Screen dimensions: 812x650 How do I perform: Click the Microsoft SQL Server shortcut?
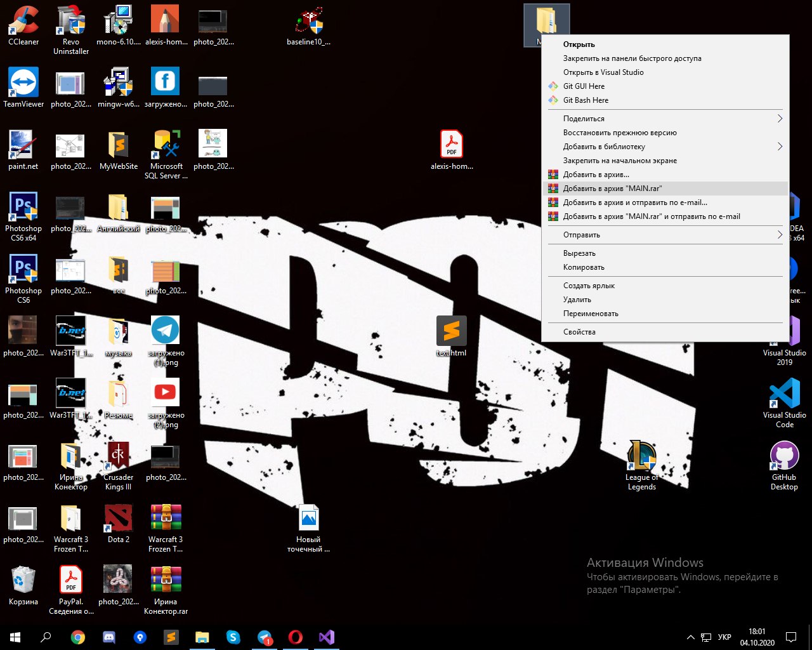coord(166,154)
